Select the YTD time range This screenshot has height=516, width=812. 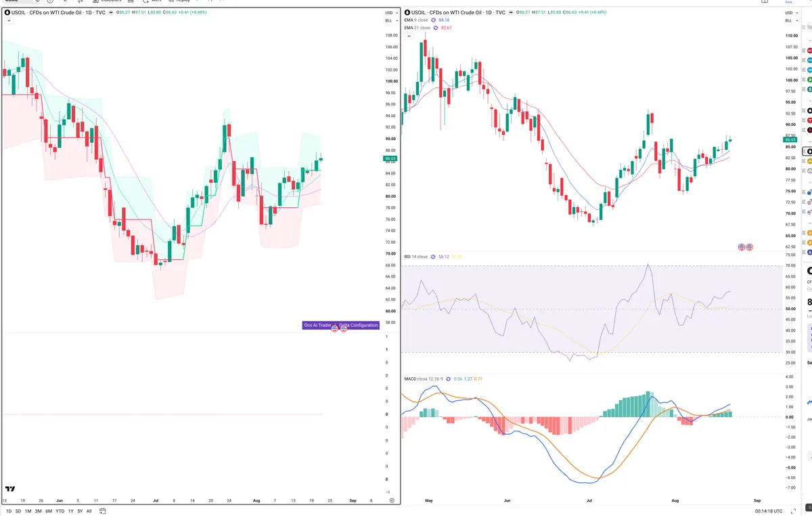[60, 511]
